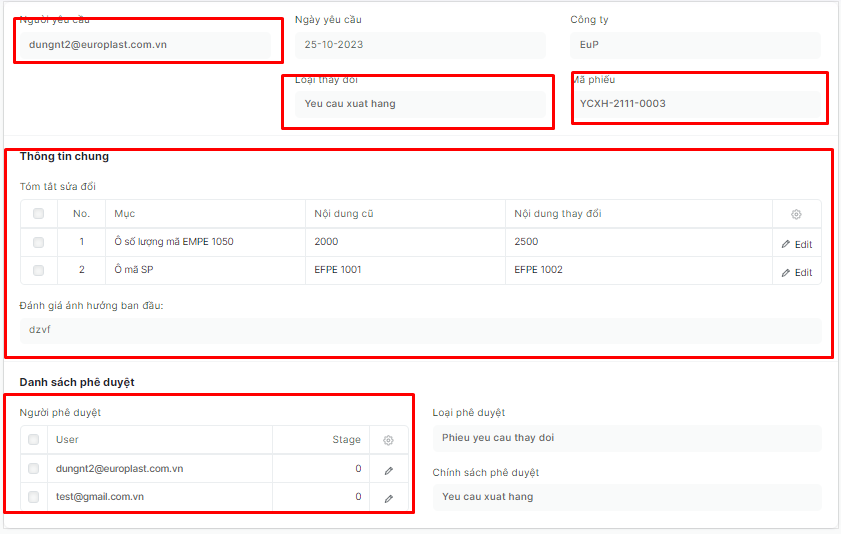Image resolution: width=841 pixels, height=534 pixels.
Task: Click the Ngày yêu cầu date field
Action: pyautogui.click(x=420, y=45)
